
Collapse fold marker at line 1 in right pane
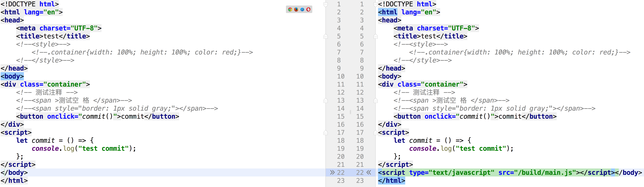point(376,4)
